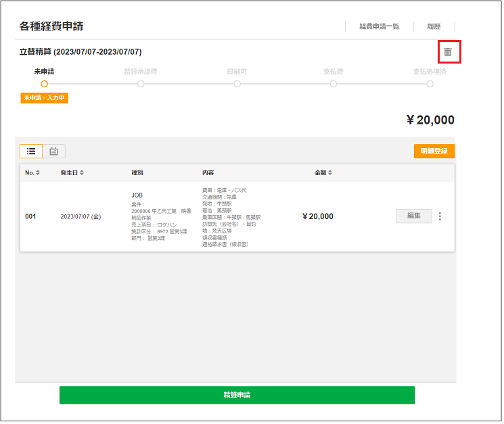
Task: Sort by 発生日 column arrows
Action: pos(82,173)
